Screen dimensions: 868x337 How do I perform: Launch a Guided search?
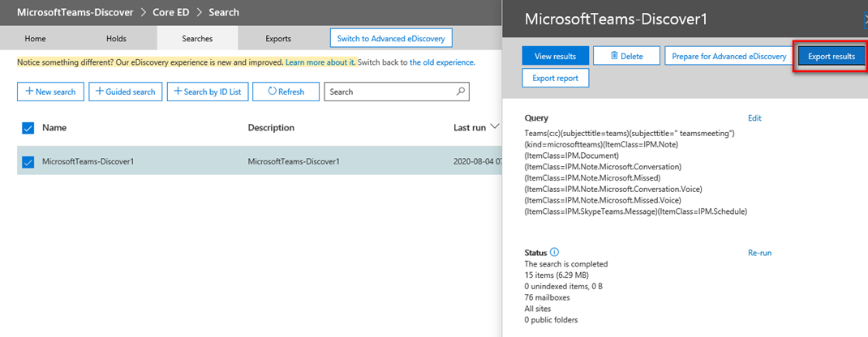point(126,92)
